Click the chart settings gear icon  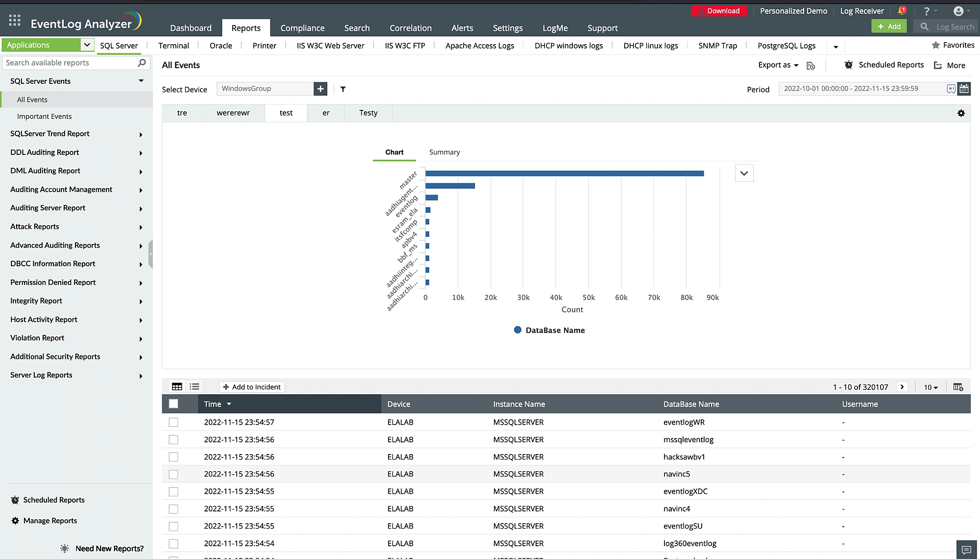961,113
